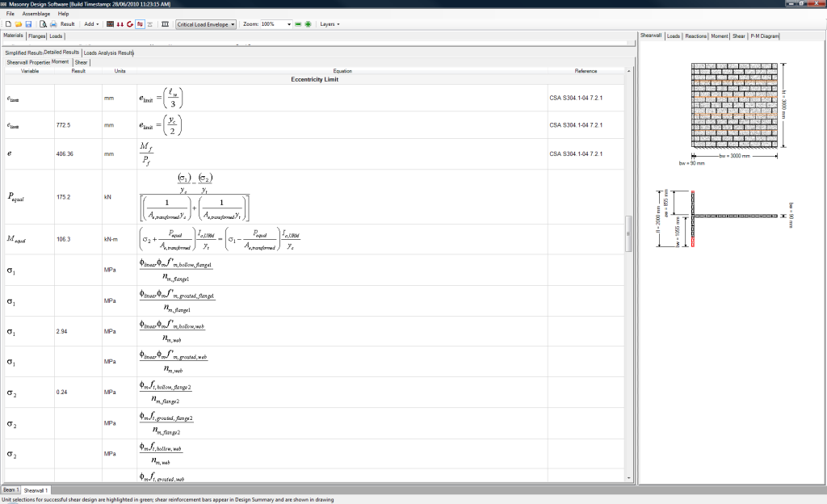
Task: Click the Print preview icon
Action: 43,24
